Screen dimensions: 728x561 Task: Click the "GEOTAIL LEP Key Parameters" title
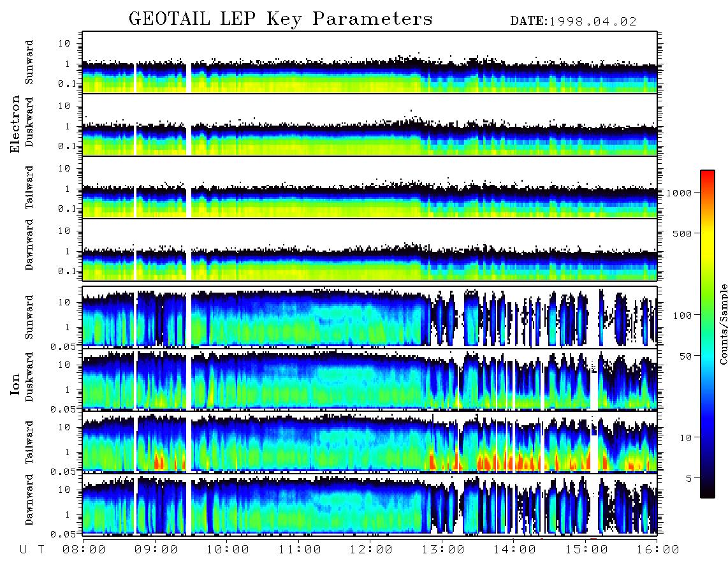[280, 19]
